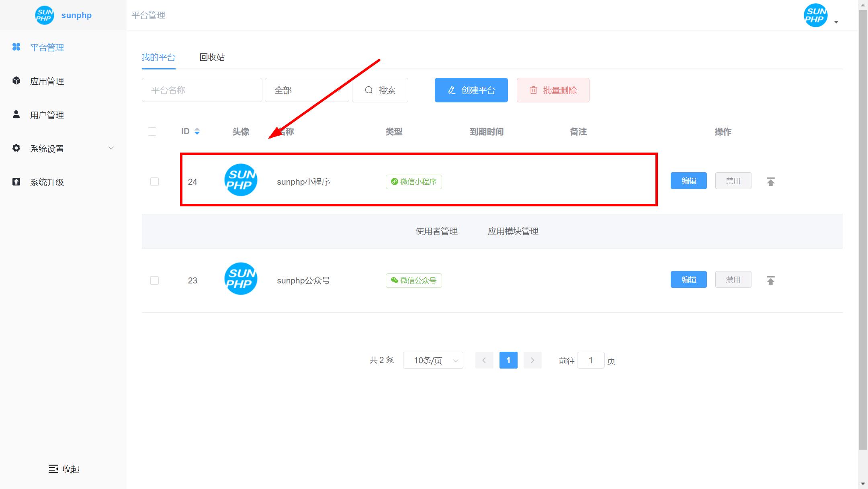Open the 10条/页 page size dropdown
This screenshot has height=489, width=868.
[x=433, y=360]
